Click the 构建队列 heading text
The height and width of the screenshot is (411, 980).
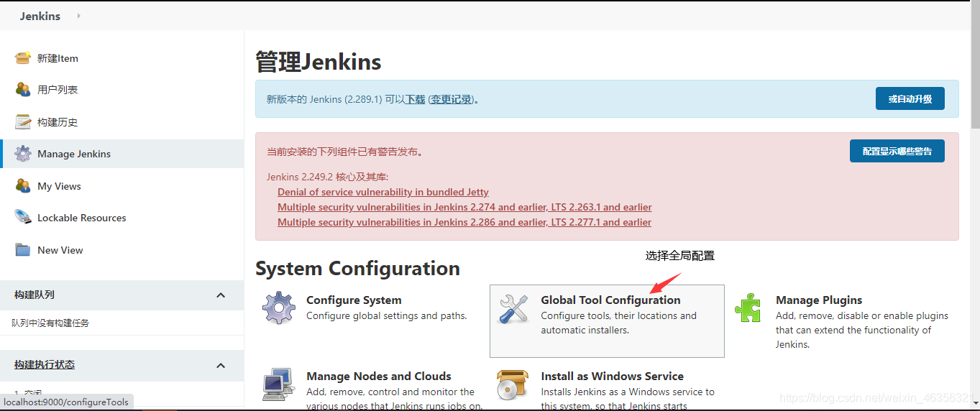35,295
